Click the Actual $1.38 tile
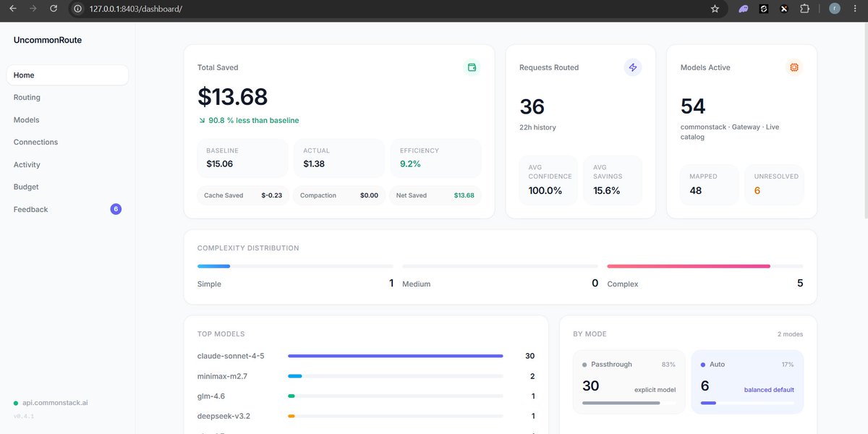The width and height of the screenshot is (868, 434). point(339,158)
